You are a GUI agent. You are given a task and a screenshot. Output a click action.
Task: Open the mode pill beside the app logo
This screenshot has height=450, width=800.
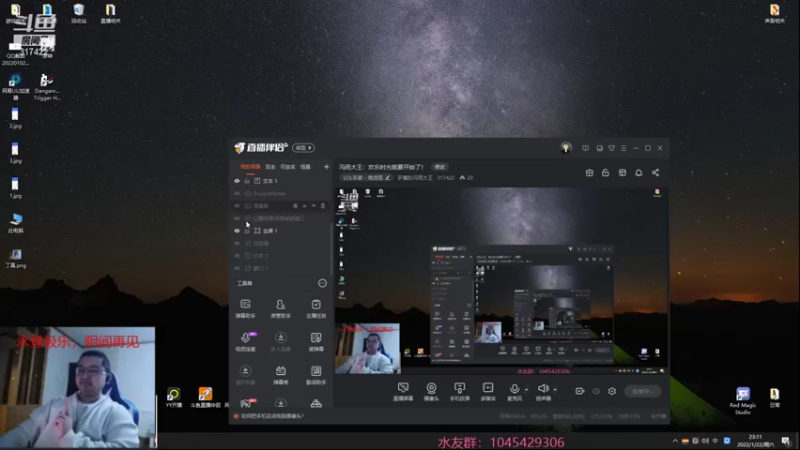tap(304, 148)
